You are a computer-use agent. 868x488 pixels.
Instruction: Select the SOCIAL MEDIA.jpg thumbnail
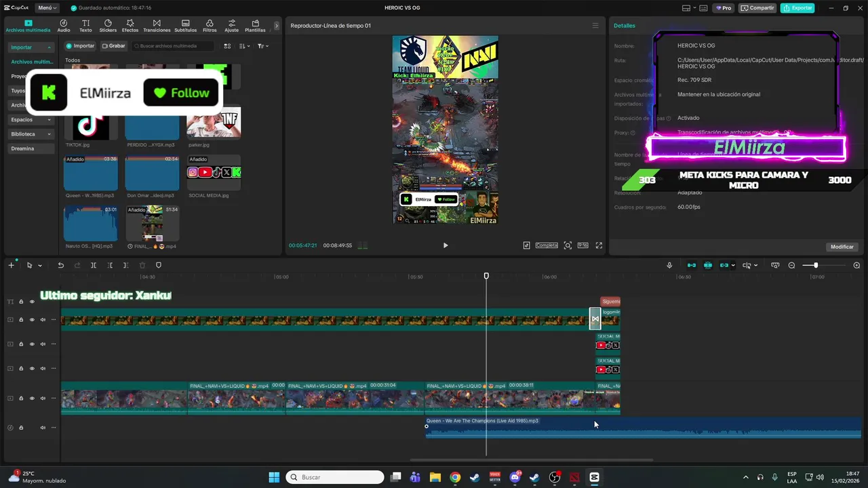(214, 172)
